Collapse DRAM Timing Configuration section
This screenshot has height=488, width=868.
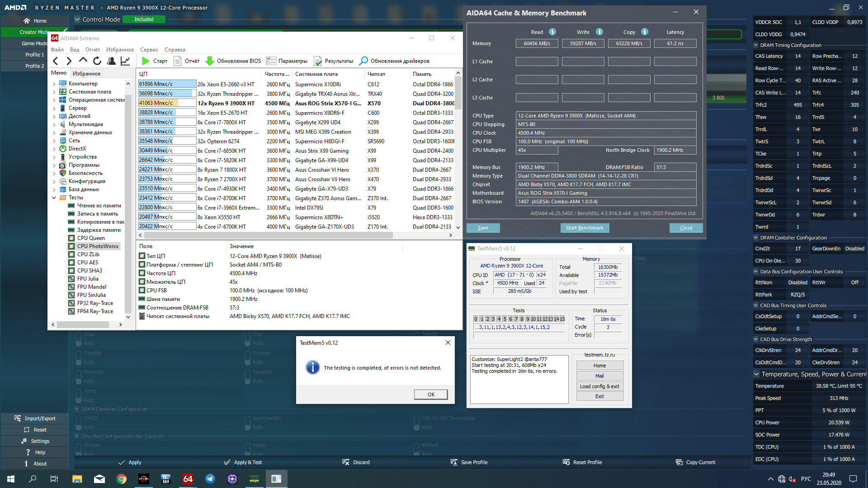click(756, 45)
